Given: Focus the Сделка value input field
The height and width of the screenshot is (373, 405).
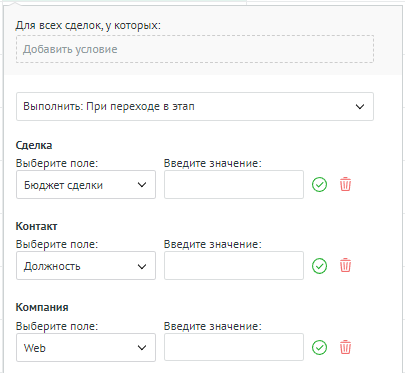Looking at the screenshot, I should pos(234,185).
